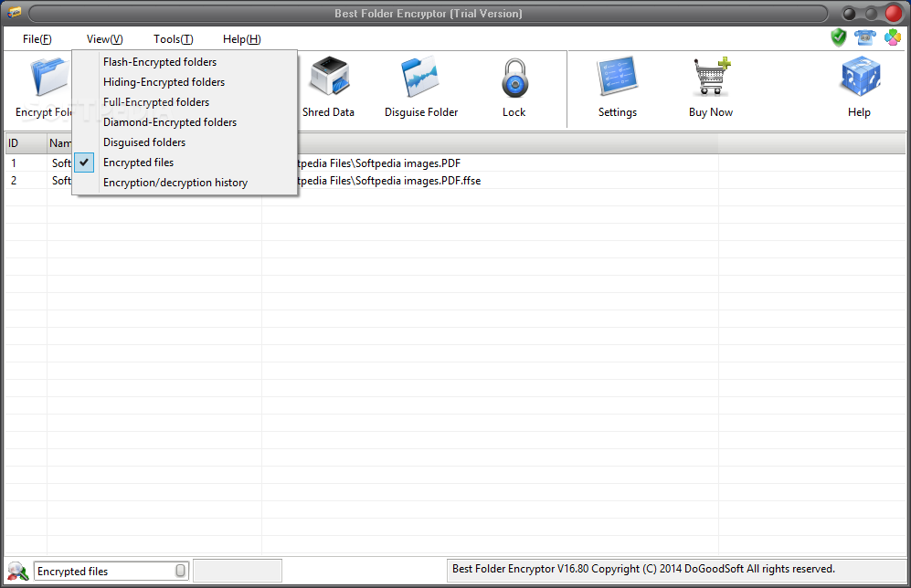Open the File menu
This screenshot has width=911, height=588.
point(37,39)
